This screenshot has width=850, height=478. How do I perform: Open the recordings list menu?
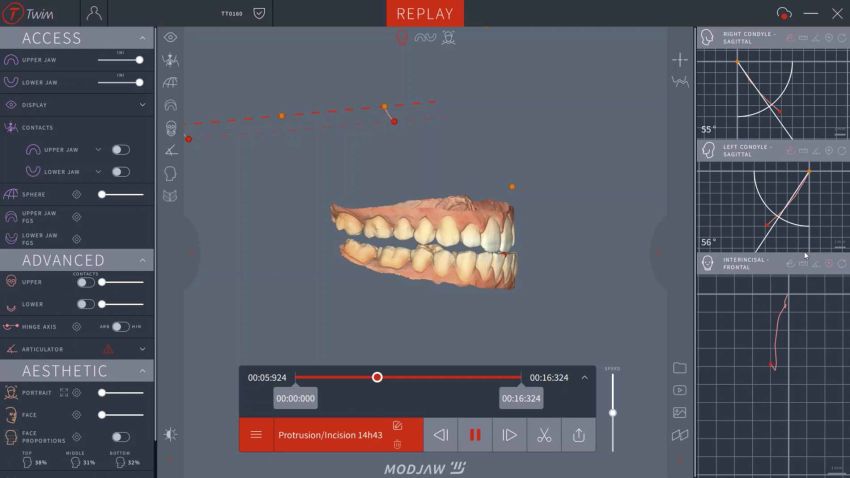(x=256, y=435)
